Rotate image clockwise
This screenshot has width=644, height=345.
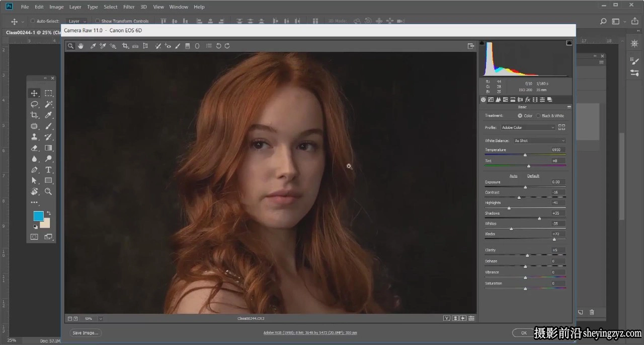point(227,46)
